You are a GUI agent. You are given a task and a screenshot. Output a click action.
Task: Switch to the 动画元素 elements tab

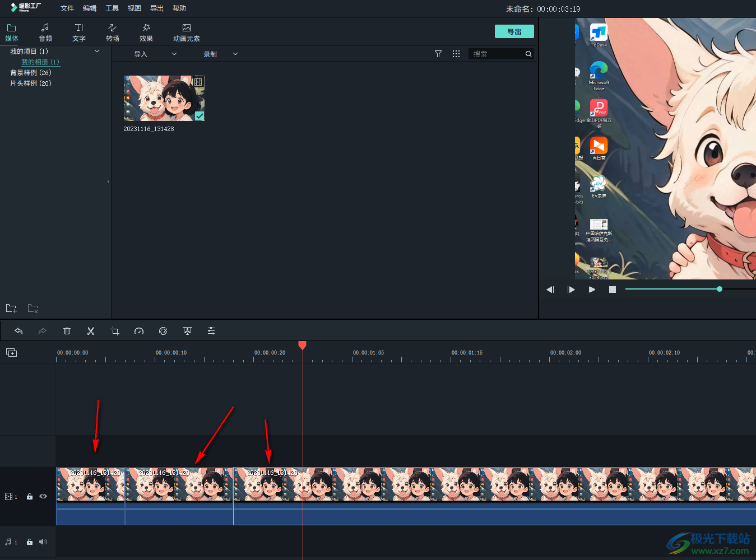click(187, 32)
